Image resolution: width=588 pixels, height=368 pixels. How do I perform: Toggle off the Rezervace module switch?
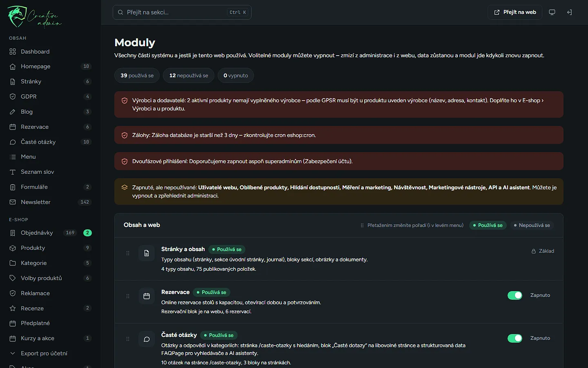pyautogui.click(x=515, y=295)
